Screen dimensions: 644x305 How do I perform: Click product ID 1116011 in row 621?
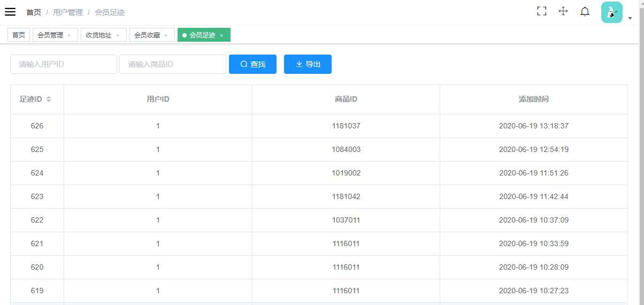click(x=346, y=243)
